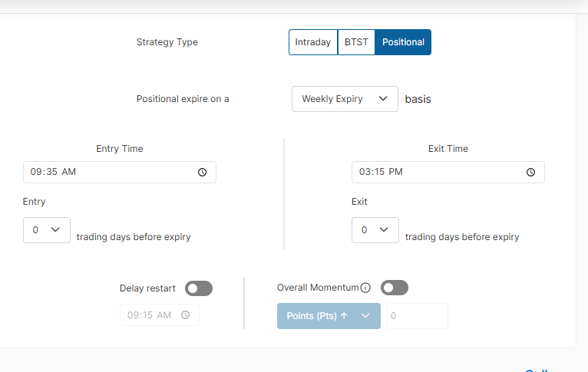This screenshot has height=372, width=588.
Task: Switch to BTST strategy type
Action: coord(356,42)
